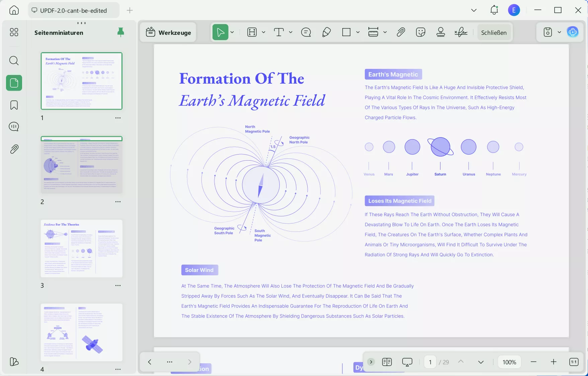Pin the Seitenminiaturen panel
Screen dimensions: 588x376
tap(121, 32)
